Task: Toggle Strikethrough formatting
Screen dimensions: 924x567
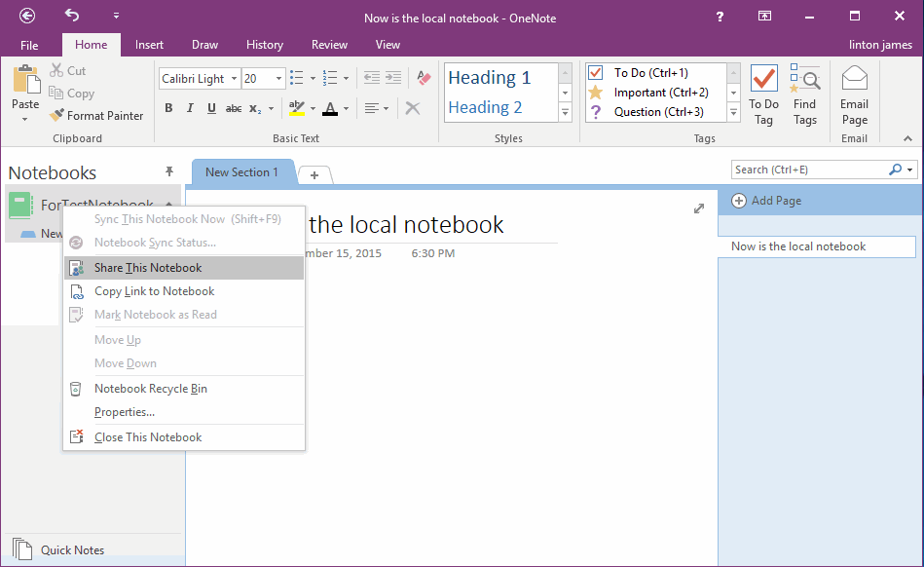Action: pyautogui.click(x=234, y=108)
